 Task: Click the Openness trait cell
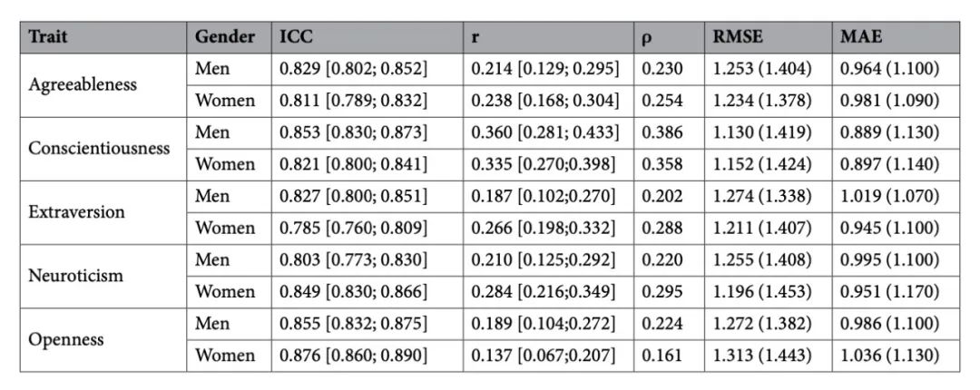103,340
